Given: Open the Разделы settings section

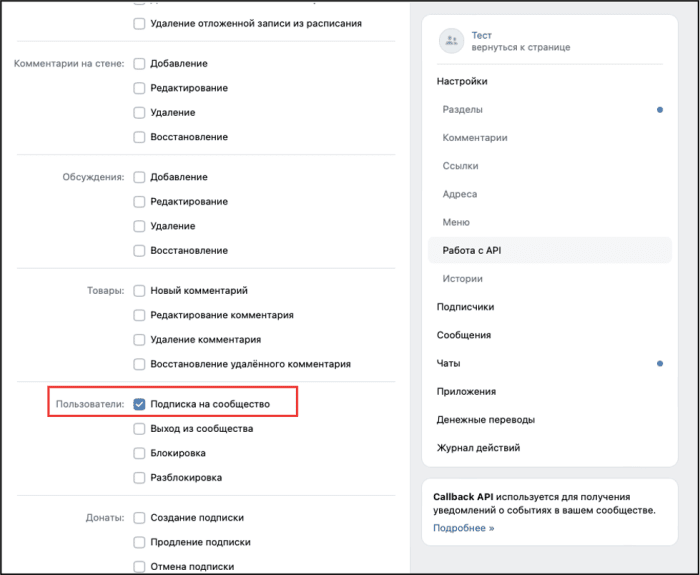Looking at the screenshot, I should (462, 109).
